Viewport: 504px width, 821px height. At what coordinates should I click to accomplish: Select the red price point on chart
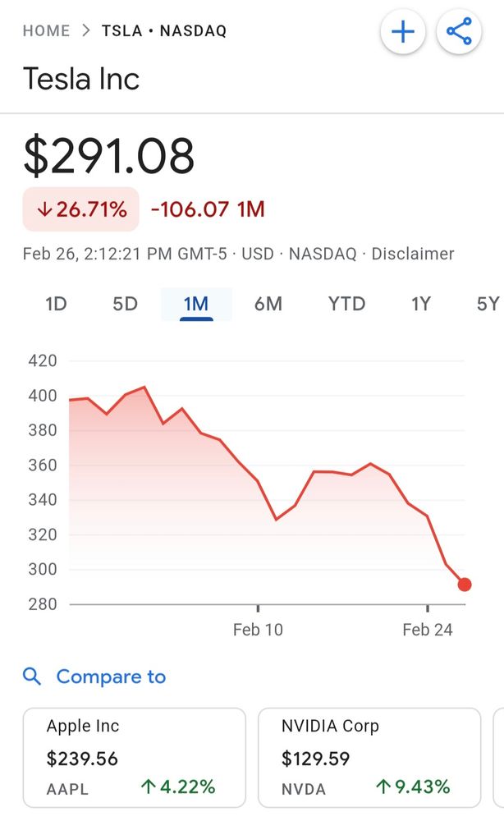pyautogui.click(x=465, y=584)
